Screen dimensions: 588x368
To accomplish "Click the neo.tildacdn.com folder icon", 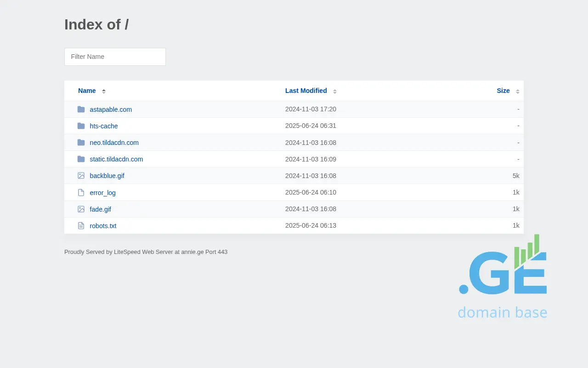I will pyautogui.click(x=81, y=143).
